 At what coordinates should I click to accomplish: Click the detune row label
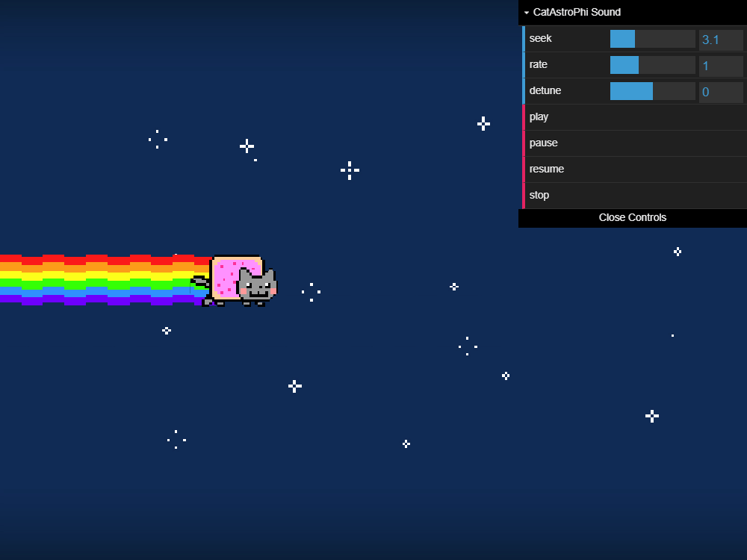545,91
